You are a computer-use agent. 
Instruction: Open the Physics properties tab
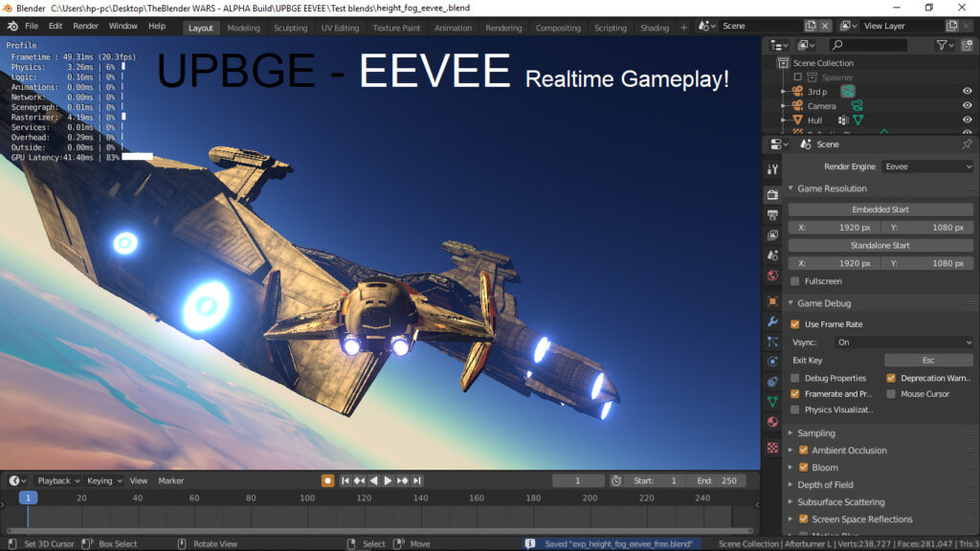click(772, 362)
